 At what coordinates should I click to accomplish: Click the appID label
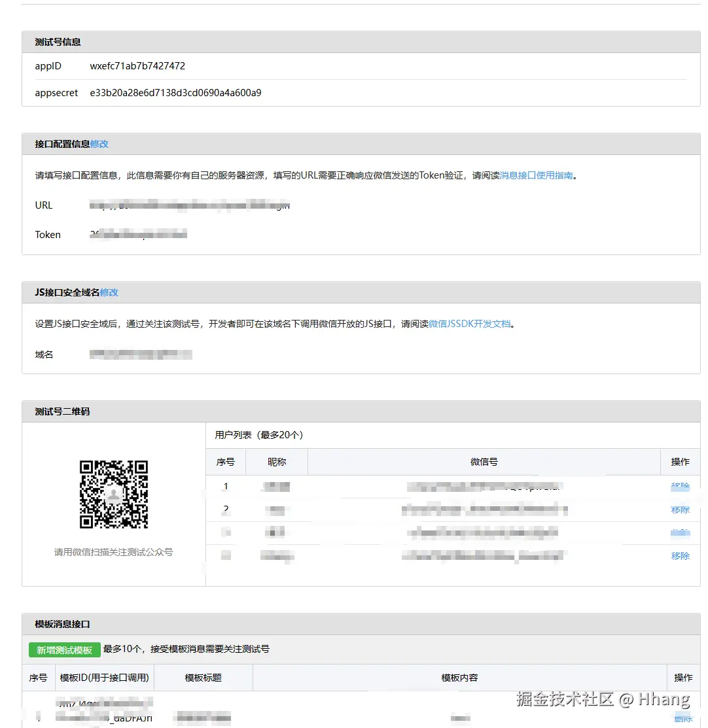coord(48,66)
